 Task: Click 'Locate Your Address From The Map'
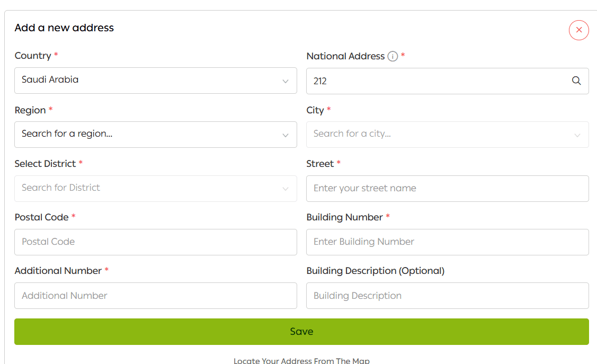coord(301,360)
